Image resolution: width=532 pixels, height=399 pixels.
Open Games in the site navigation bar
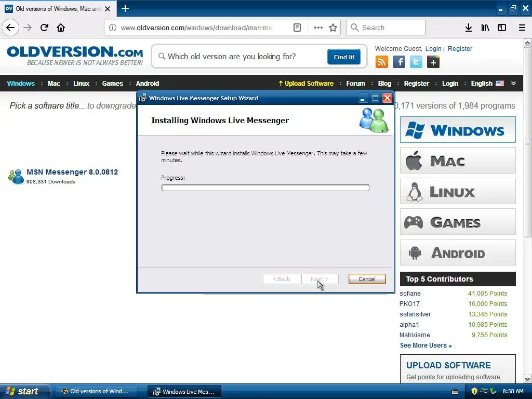coord(112,84)
